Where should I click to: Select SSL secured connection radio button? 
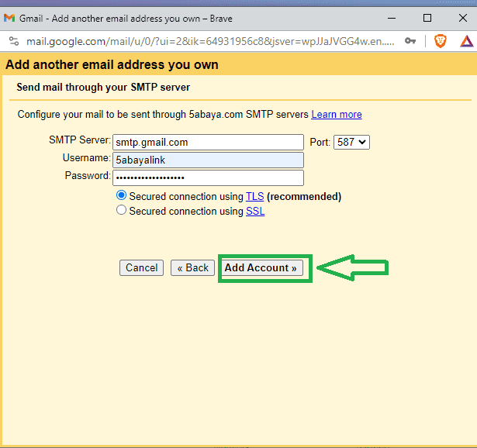point(121,210)
